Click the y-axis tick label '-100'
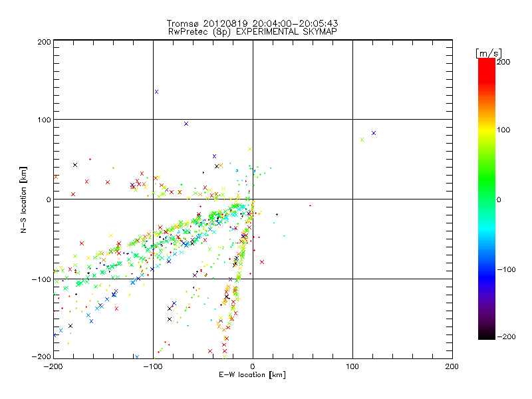 [41, 279]
